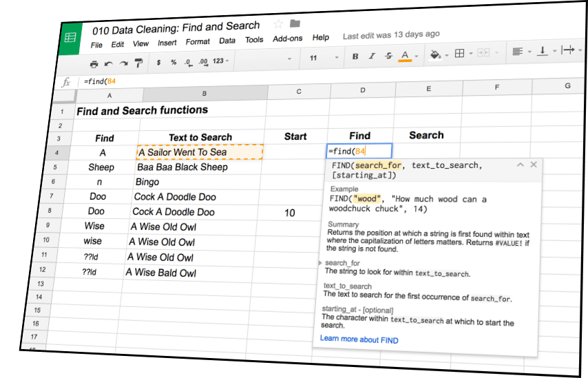The image size is (588, 378).
Task: Expand the horizontal align dropdown arrow
Action: (x=529, y=52)
